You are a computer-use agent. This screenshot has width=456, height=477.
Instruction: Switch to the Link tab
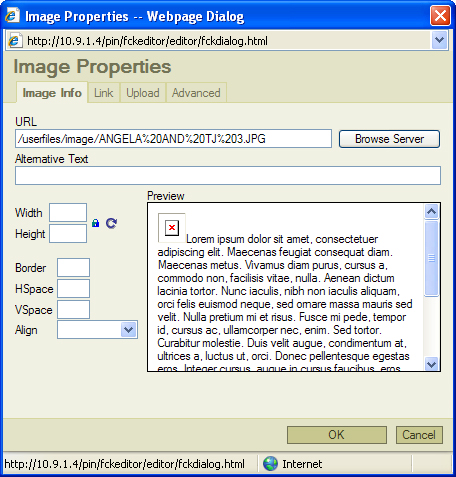pos(103,93)
